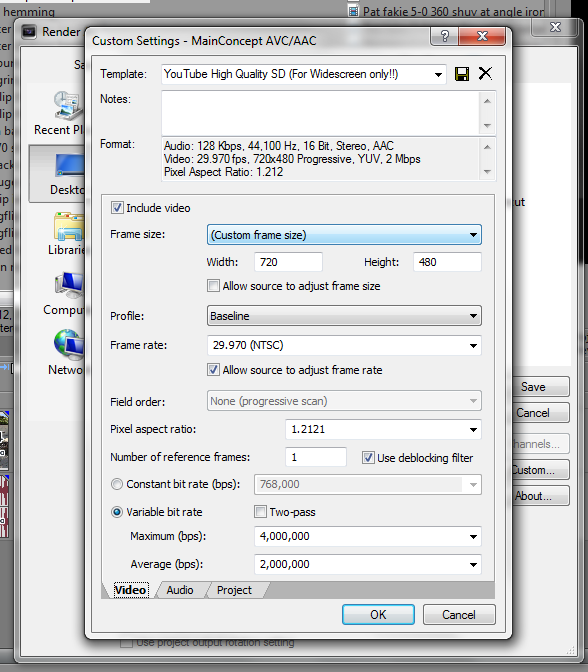588x672 pixels.
Task: Click the Render dialog title icon
Action: click(x=29, y=32)
